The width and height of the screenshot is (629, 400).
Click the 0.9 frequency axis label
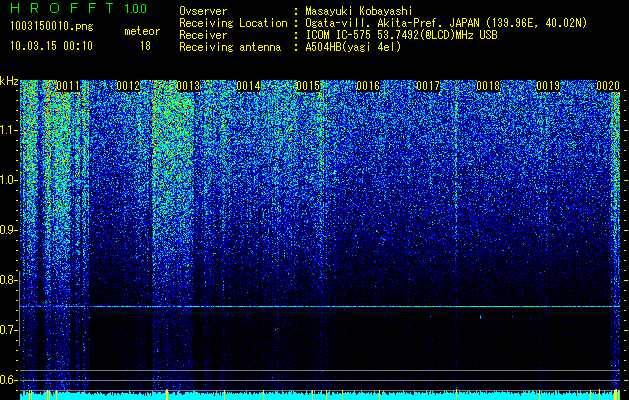point(8,230)
